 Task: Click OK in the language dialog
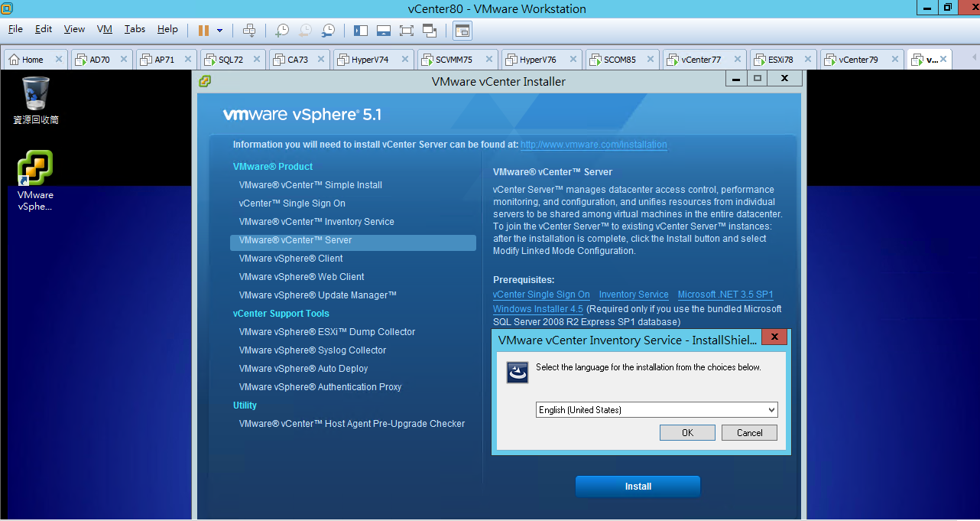pos(687,433)
